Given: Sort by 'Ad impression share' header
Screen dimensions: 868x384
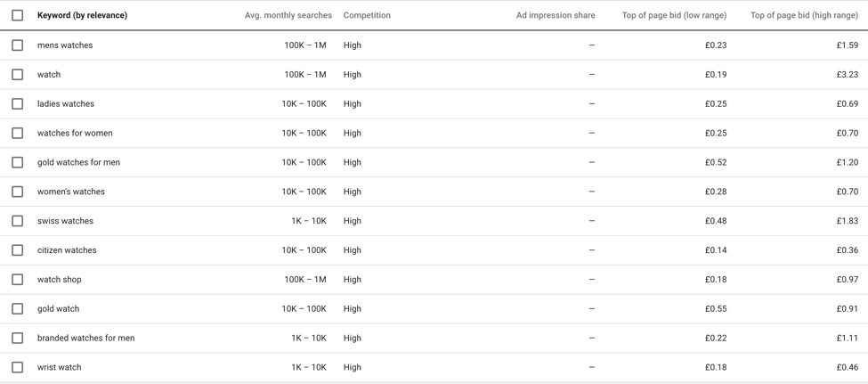Looking at the screenshot, I should 556,15.
